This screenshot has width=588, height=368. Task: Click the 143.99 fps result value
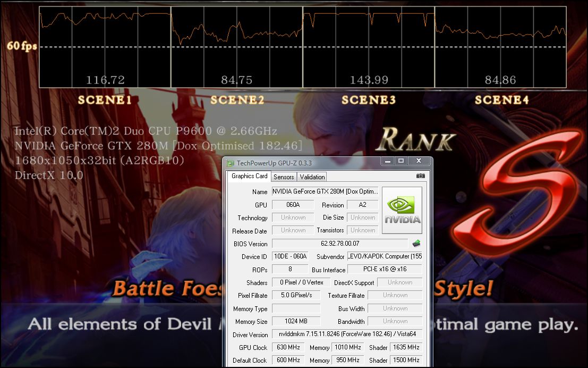[369, 80]
